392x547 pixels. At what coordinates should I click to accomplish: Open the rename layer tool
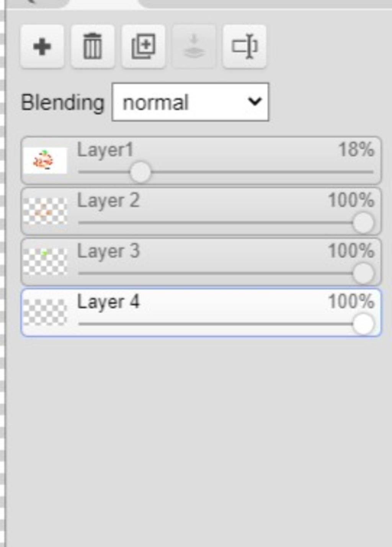245,47
